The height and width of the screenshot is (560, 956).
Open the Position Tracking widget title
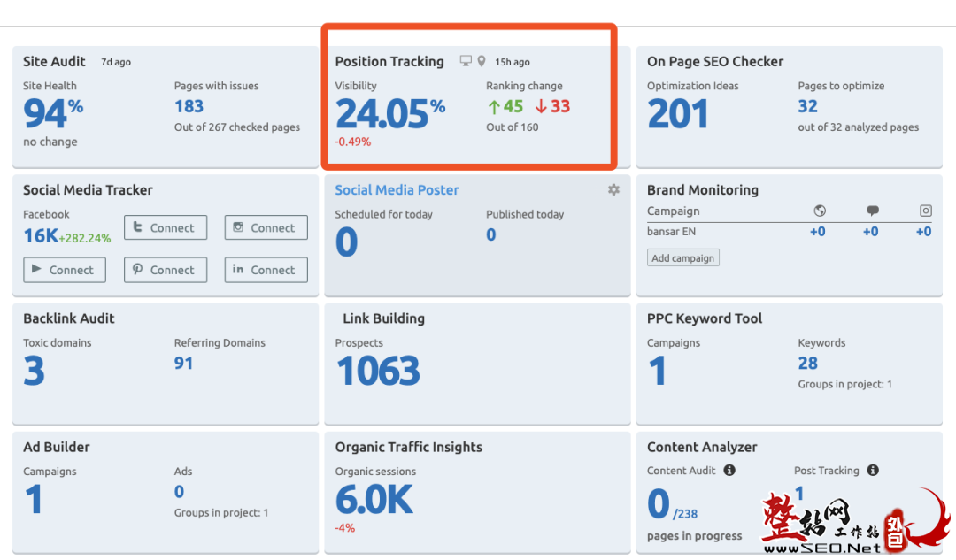(x=389, y=62)
